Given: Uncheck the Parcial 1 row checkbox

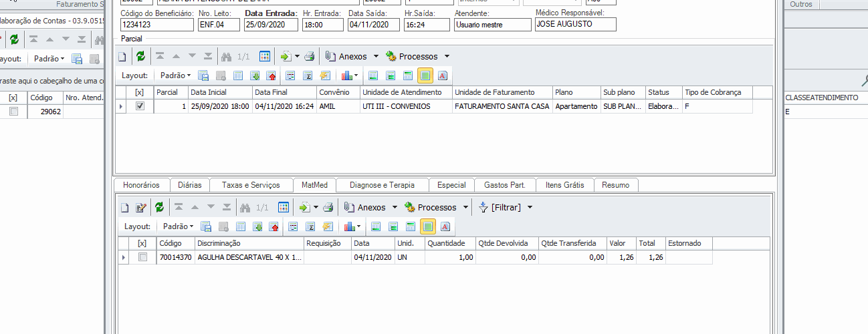Looking at the screenshot, I should (140, 106).
